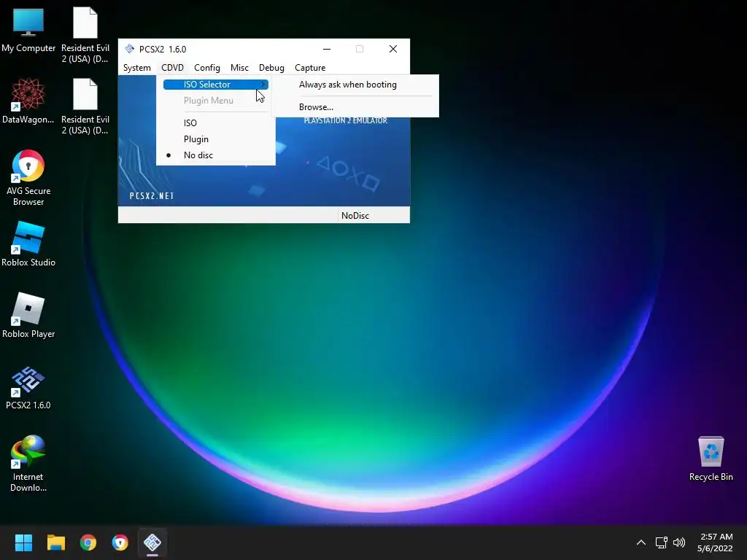This screenshot has width=747, height=560.
Task: Close the PCSX2 window
Action: point(393,49)
